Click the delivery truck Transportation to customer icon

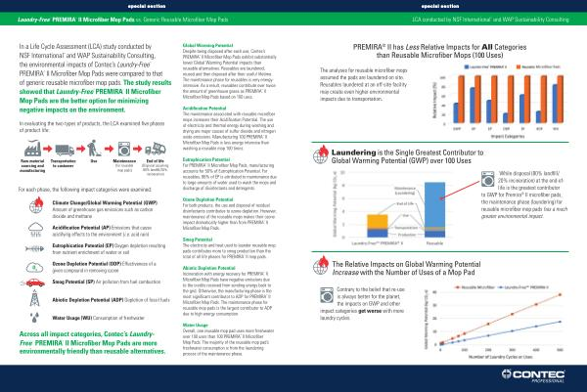pyautogui.click(x=65, y=150)
